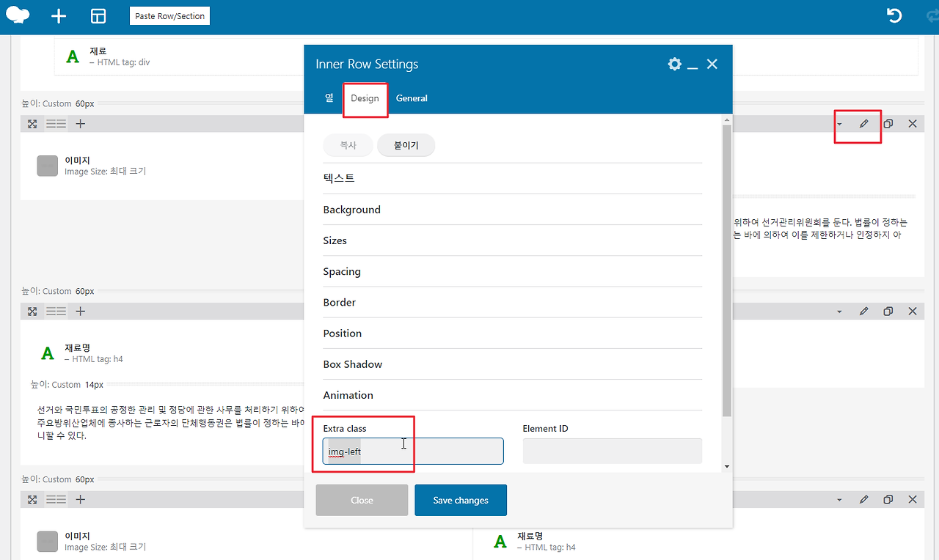The height and width of the screenshot is (560, 939).
Task: Edit the middle inner row with the pencil
Action: click(863, 312)
